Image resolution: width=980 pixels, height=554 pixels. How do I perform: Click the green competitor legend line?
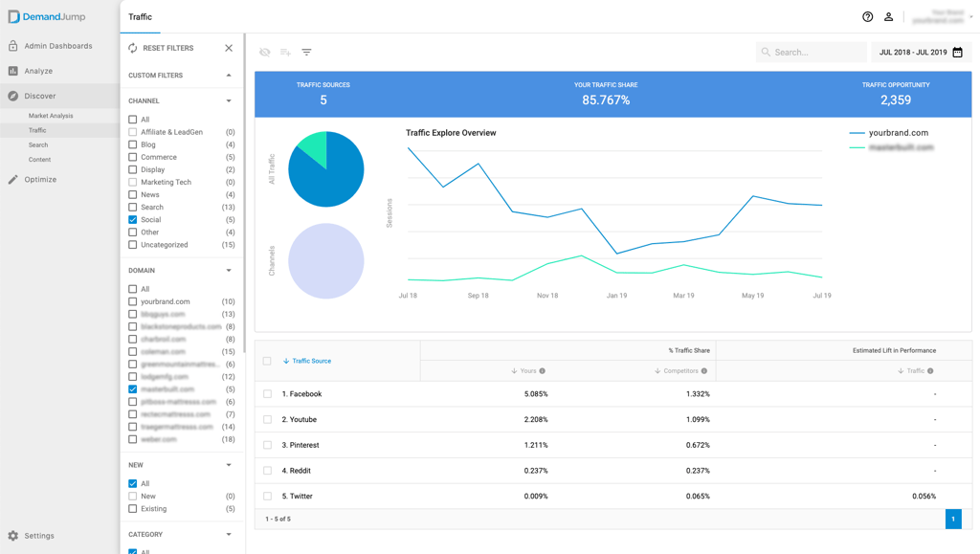point(857,147)
